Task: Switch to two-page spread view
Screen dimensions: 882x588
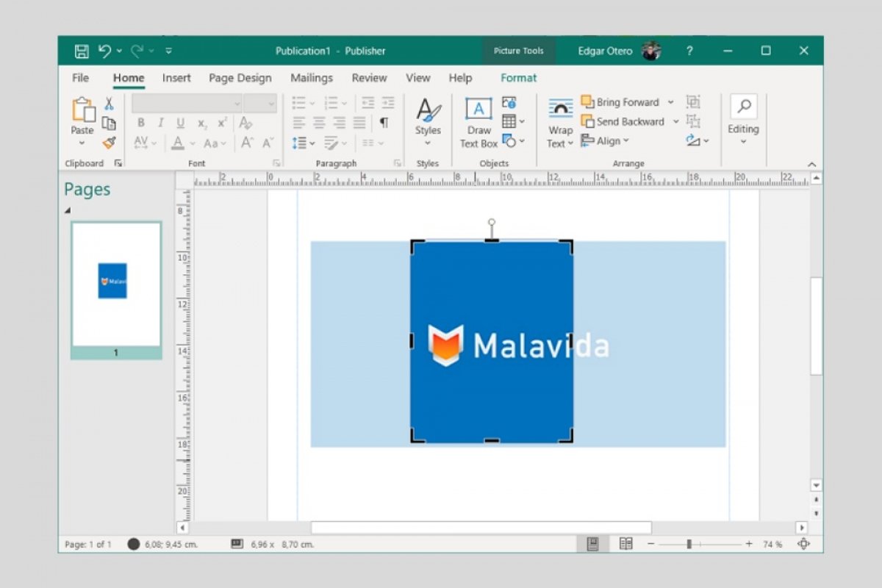Action: click(625, 544)
